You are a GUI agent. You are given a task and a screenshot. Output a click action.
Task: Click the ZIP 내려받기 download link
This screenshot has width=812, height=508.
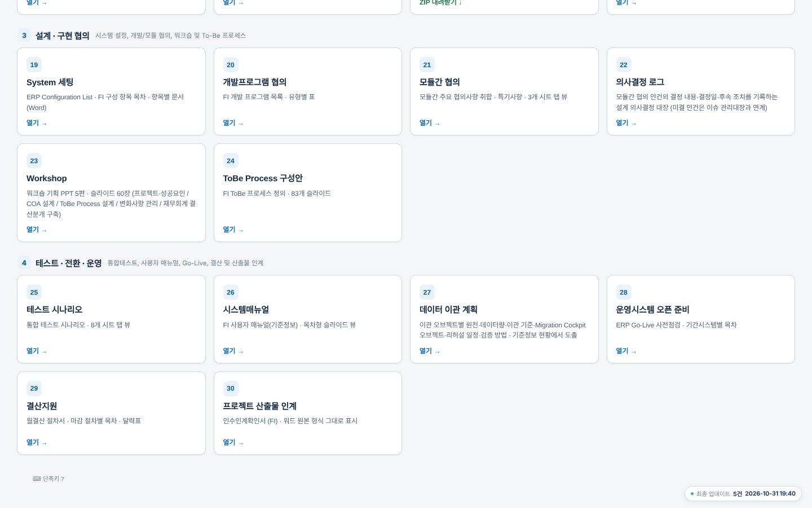[440, 3]
